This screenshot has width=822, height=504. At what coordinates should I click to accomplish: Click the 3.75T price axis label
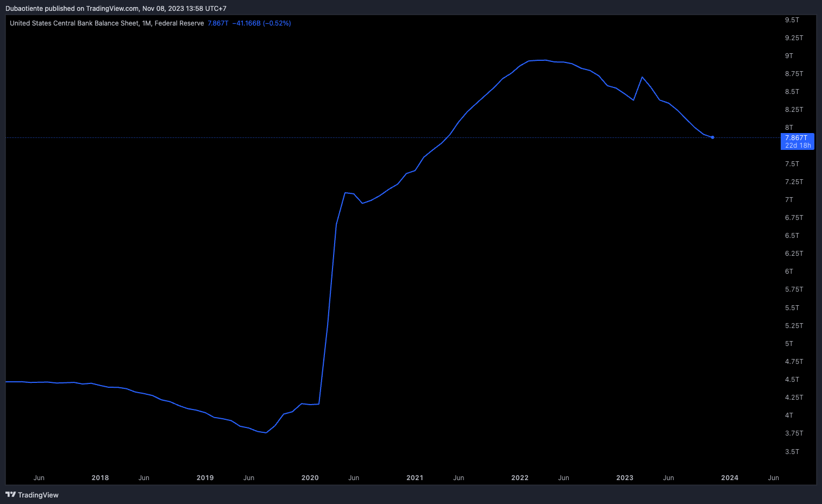point(794,433)
